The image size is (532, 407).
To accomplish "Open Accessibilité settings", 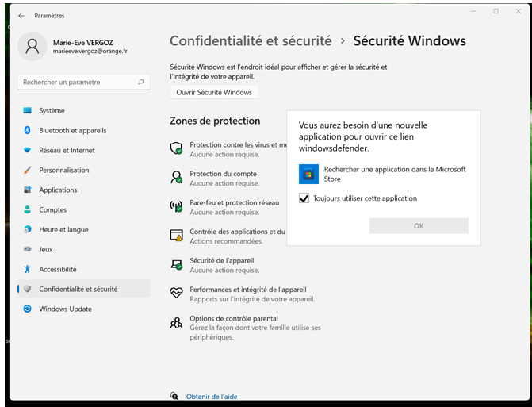I will (x=83, y=269).
